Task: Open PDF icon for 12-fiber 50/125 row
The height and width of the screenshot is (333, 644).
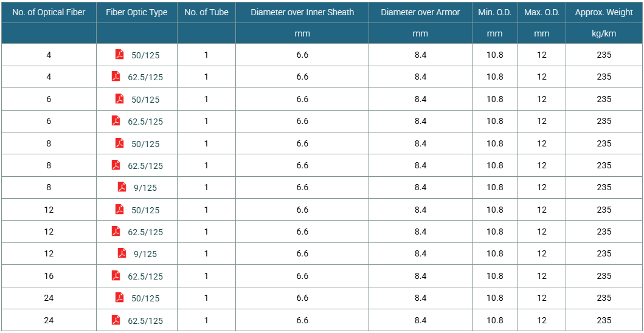Action: click(119, 210)
